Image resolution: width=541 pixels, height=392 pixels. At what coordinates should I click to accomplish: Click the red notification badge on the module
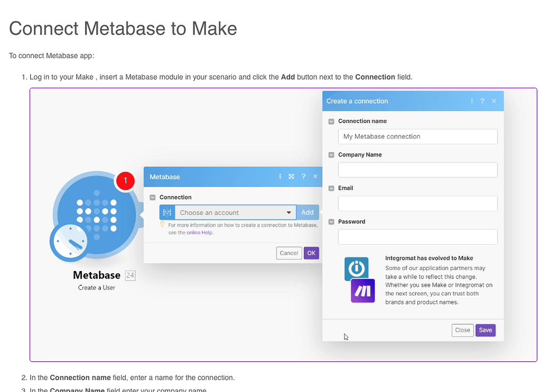click(x=125, y=181)
